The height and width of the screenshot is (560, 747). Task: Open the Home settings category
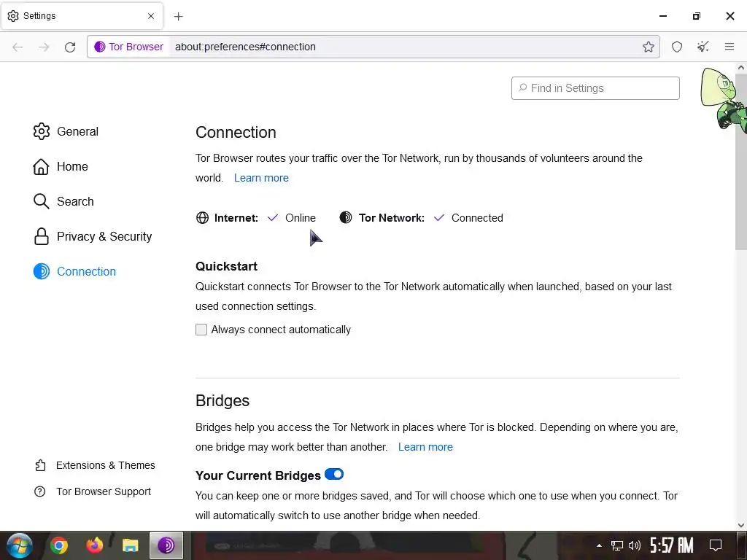pos(61,167)
